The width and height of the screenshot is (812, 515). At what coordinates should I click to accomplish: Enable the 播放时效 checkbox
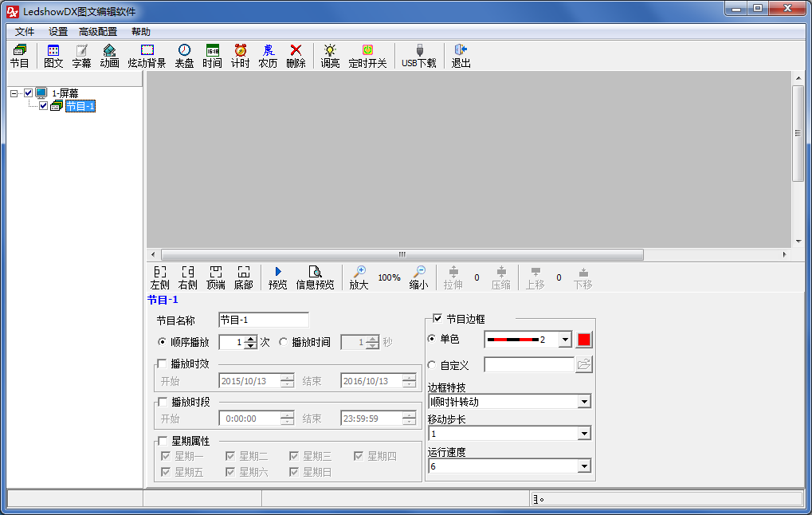163,364
